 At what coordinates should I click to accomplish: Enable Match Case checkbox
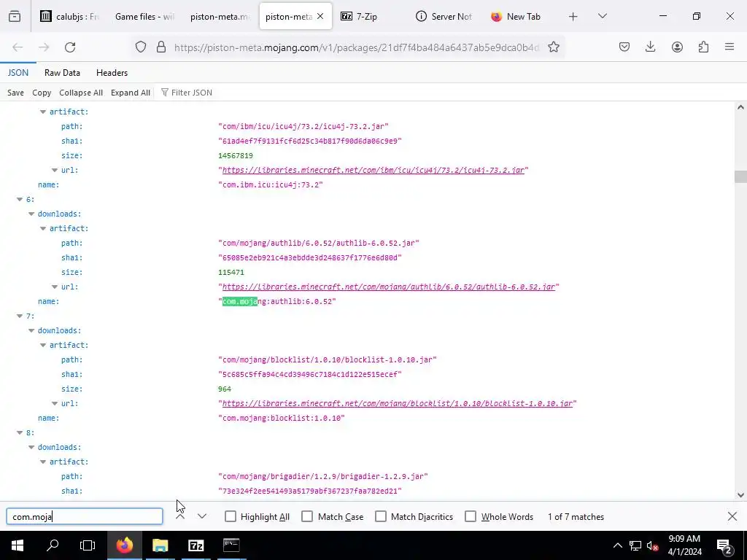point(307,517)
